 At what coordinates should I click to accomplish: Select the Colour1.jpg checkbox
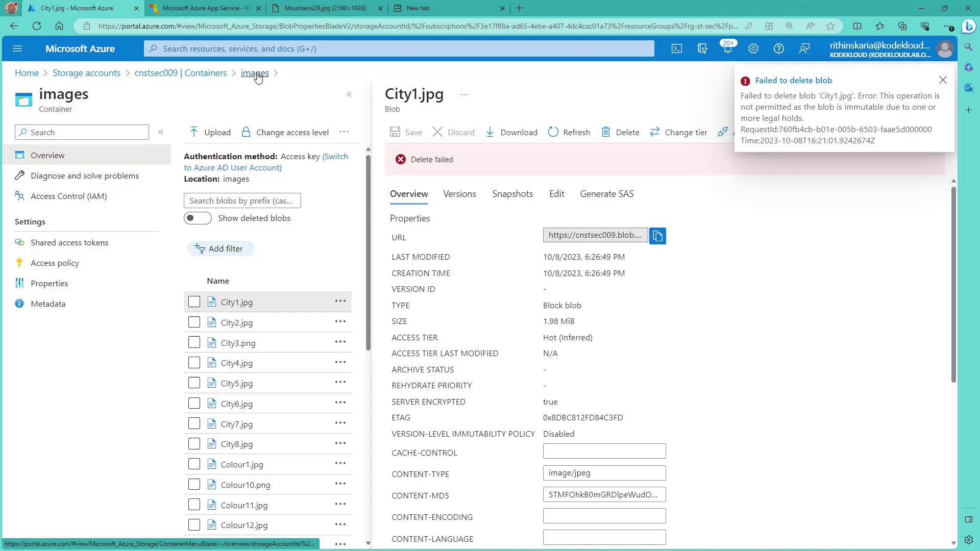[x=194, y=464]
